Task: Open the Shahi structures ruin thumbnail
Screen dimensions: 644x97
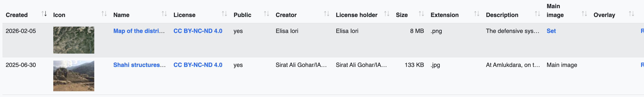Action: 74,76
